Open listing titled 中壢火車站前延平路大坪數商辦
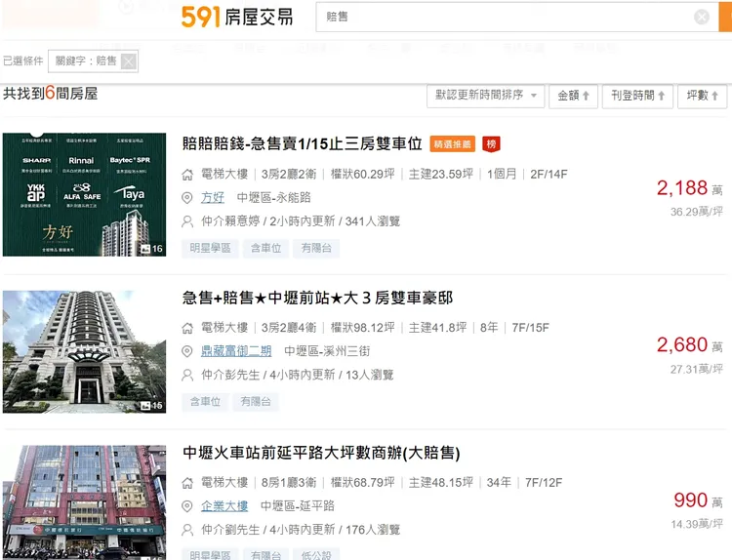 [x=321, y=453]
